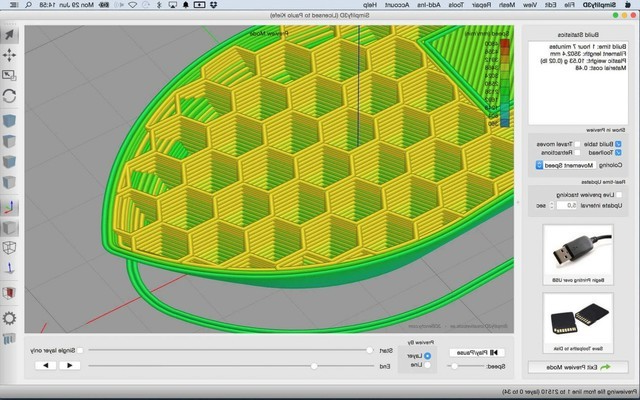This screenshot has width=640, height=400.
Task: Click the circular rotate view tool
Action: (10, 97)
